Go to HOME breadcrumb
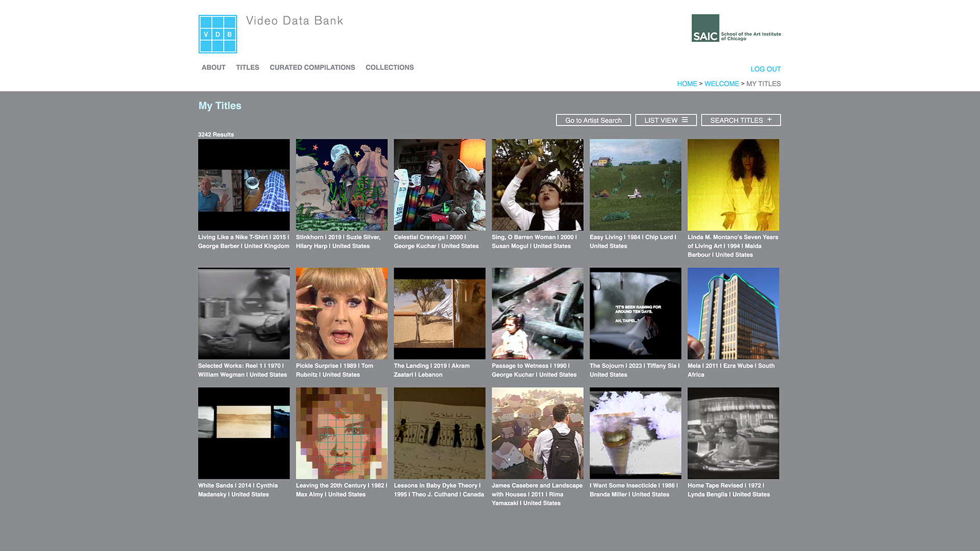Image resolution: width=980 pixels, height=551 pixels. tap(687, 84)
